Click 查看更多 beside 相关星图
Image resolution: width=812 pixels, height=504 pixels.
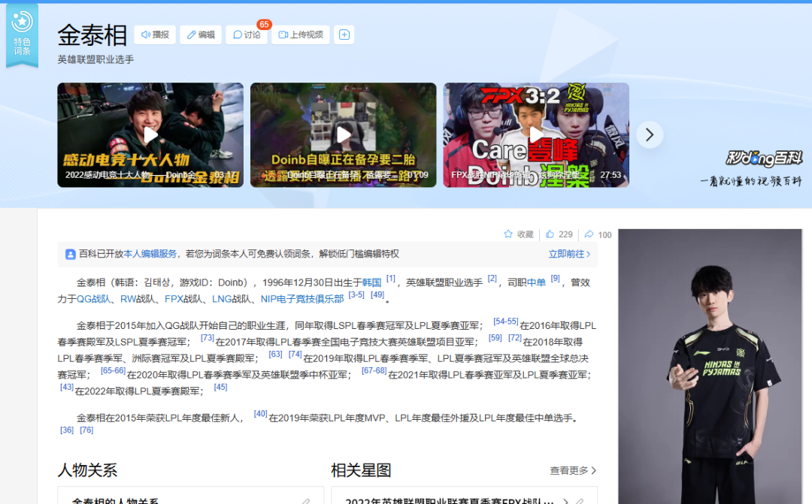(x=573, y=470)
